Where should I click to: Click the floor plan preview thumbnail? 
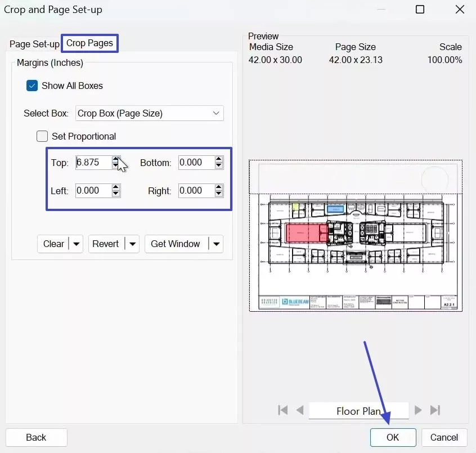tap(356, 236)
